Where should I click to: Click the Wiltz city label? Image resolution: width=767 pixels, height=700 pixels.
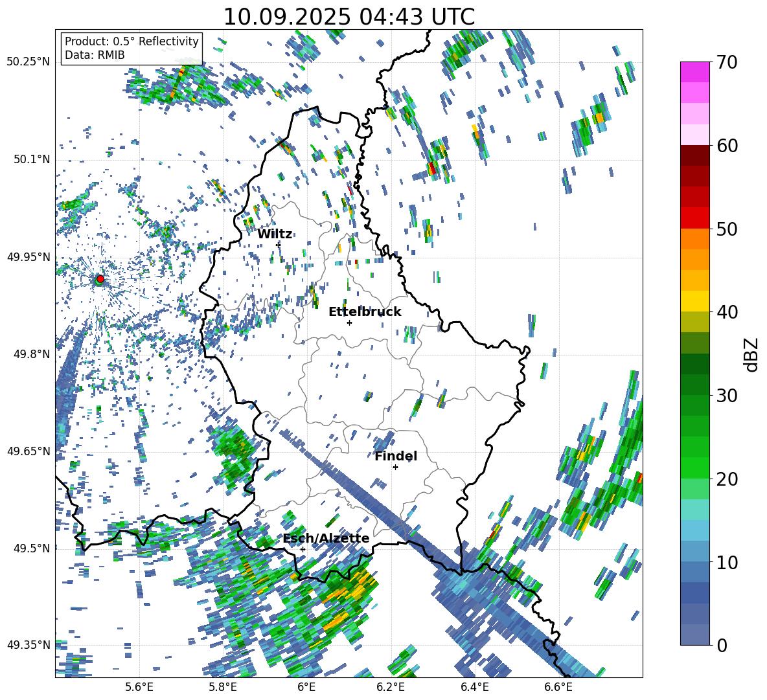pos(275,234)
